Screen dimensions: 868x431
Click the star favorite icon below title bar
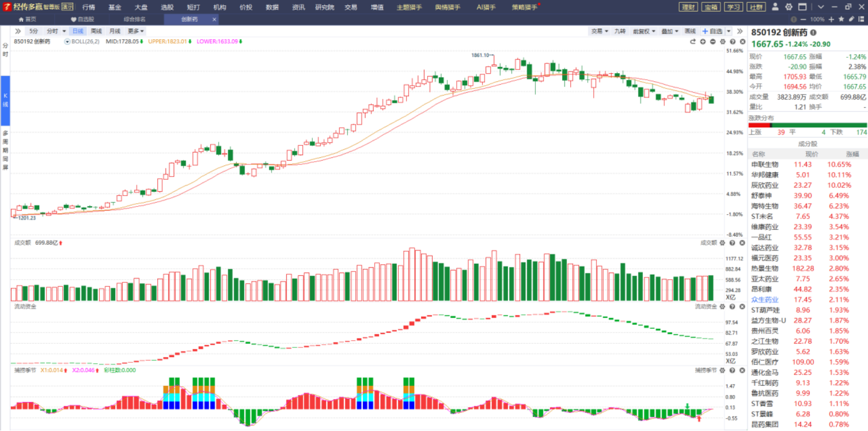point(841,19)
